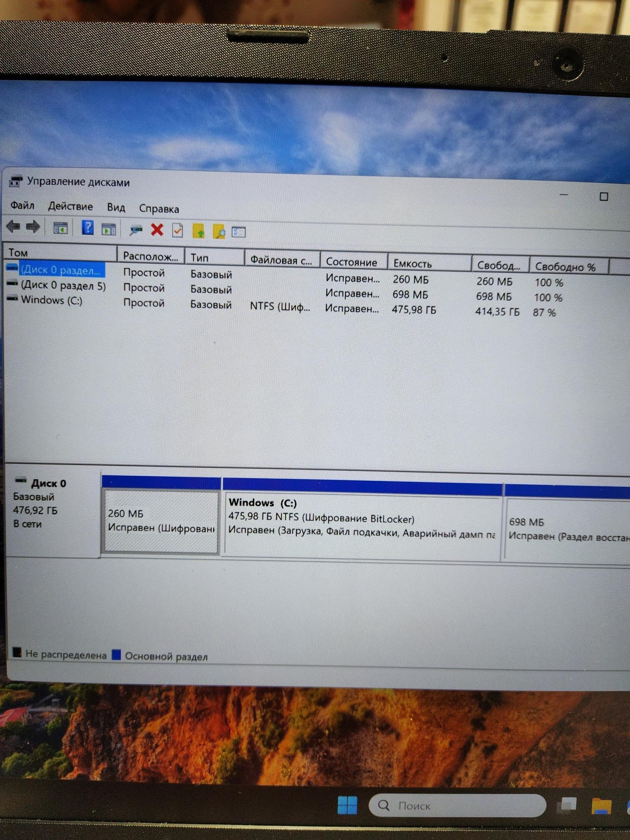Click the NTFS (Шиф... file system cell
The height and width of the screenshot is (840, 630).
pyautogui.click(x=280, y=306)
